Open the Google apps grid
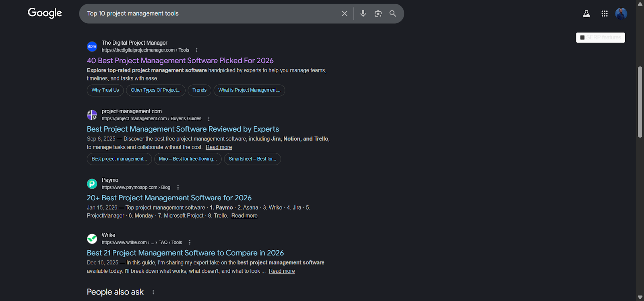The height and width of the screenshot is (301, 644). (x=605, y=14)
